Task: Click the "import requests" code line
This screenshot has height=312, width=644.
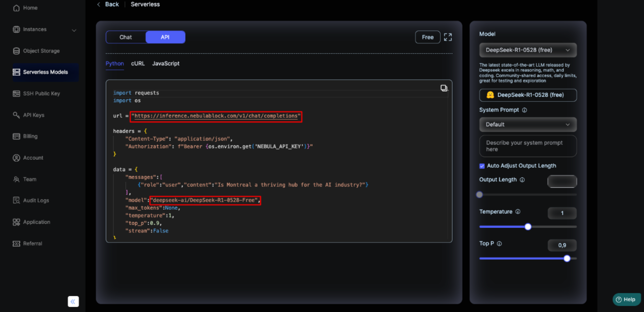Action: (136, 93)
